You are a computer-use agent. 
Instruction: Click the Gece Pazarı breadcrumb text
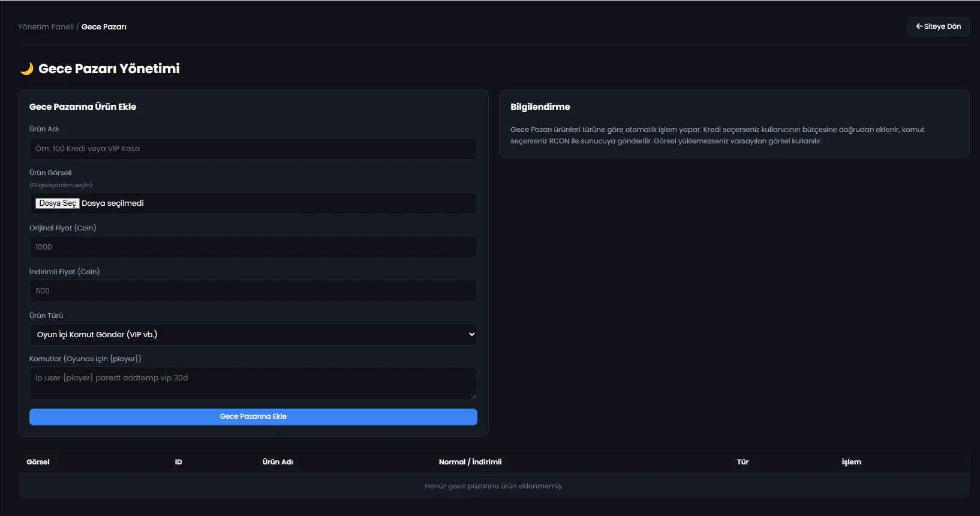pyautogui.click(x=104, y=27)
